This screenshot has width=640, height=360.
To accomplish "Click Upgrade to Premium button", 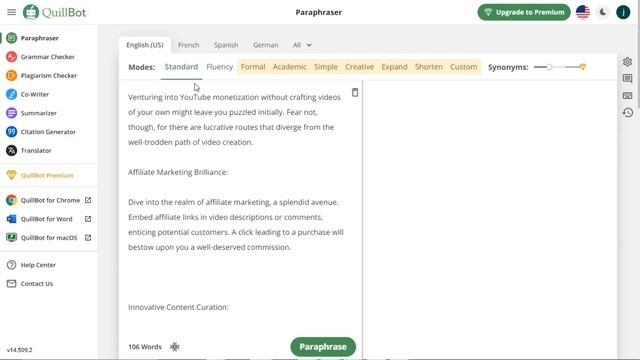I will 524,12.
